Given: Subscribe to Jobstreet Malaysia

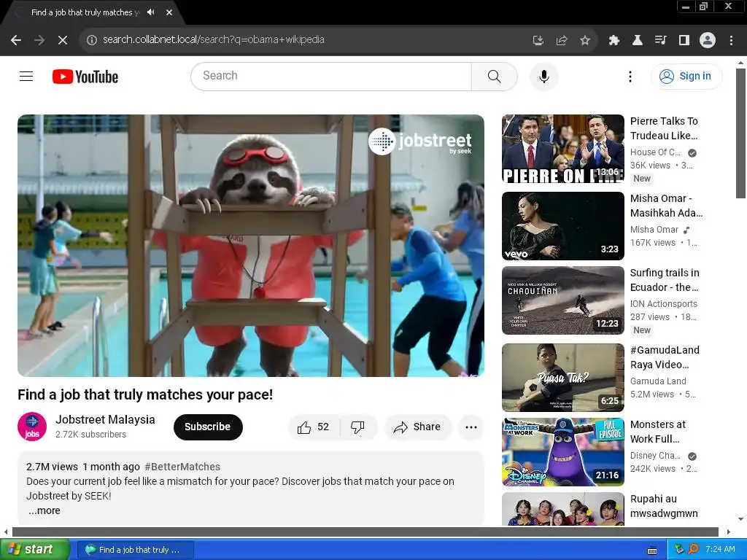Looking at the screenshot, I should pos(208,427).
